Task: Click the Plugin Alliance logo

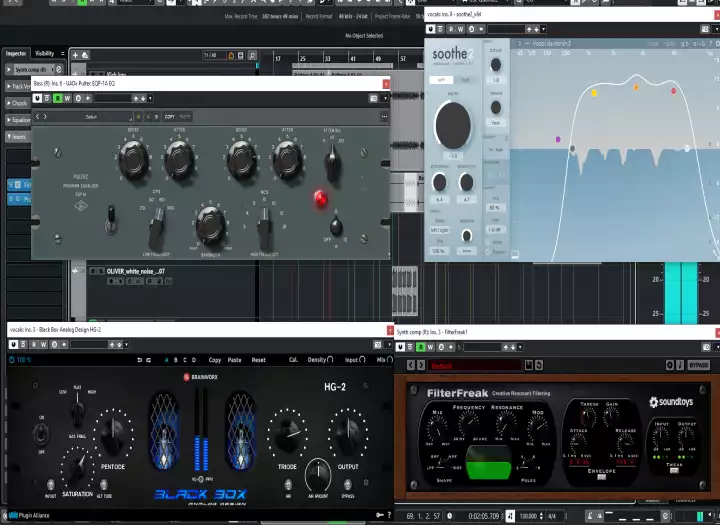Action: click(29, 515)
